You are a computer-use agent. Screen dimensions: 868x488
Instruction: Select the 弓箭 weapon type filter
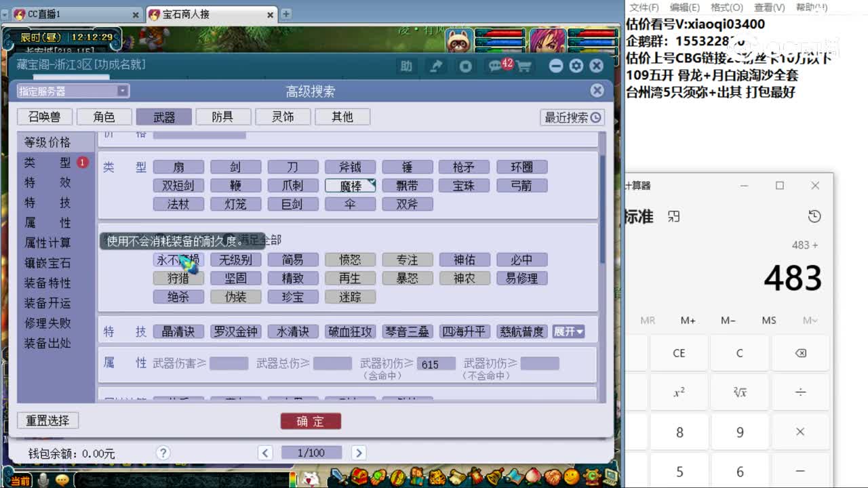click(521, 186)
